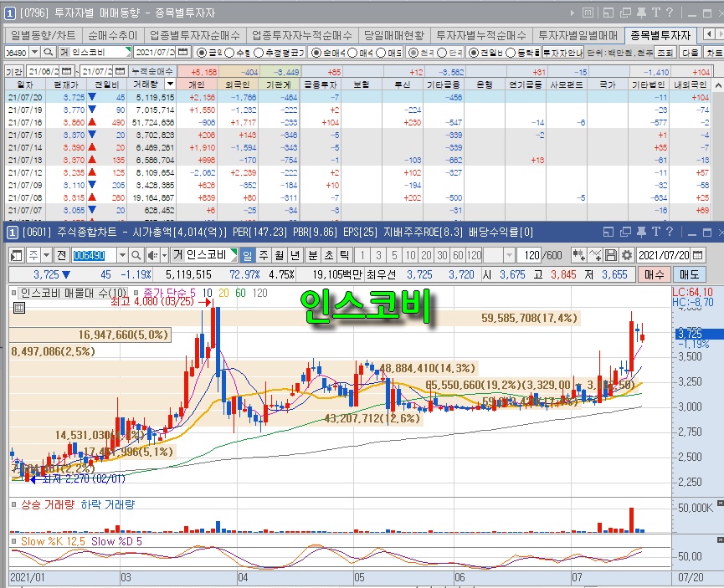Image resolution: width=724 pixels, height=588 pixels.
Task: Click help question mark in window 0796
Action: 670,13
